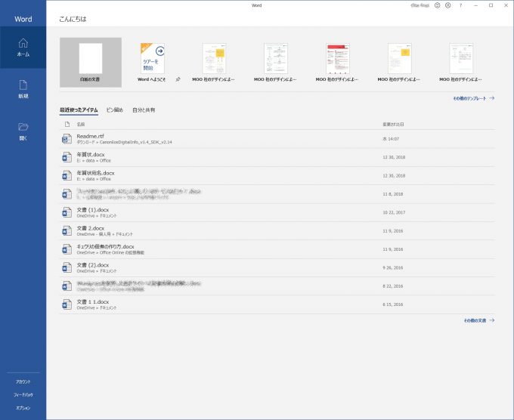The image size is (514, 420).
Task: Click その他のテンプレート link
Action: [x=473, y=98]
